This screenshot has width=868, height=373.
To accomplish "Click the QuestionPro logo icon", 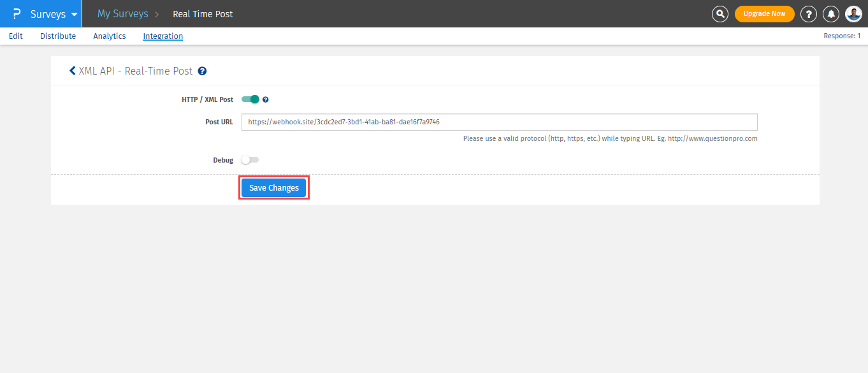I will [17, 14].
